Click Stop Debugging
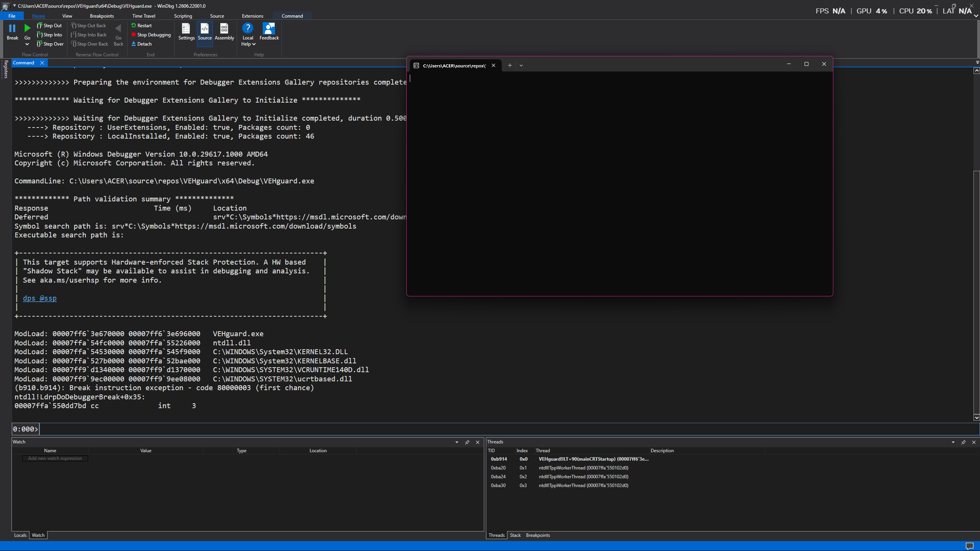980x551 pixels. point(151,35)
